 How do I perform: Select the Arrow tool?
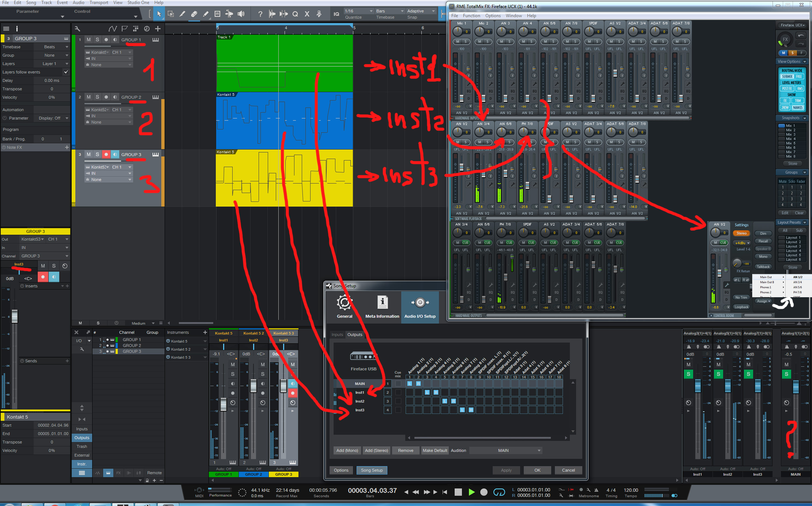tap(159, 14)
